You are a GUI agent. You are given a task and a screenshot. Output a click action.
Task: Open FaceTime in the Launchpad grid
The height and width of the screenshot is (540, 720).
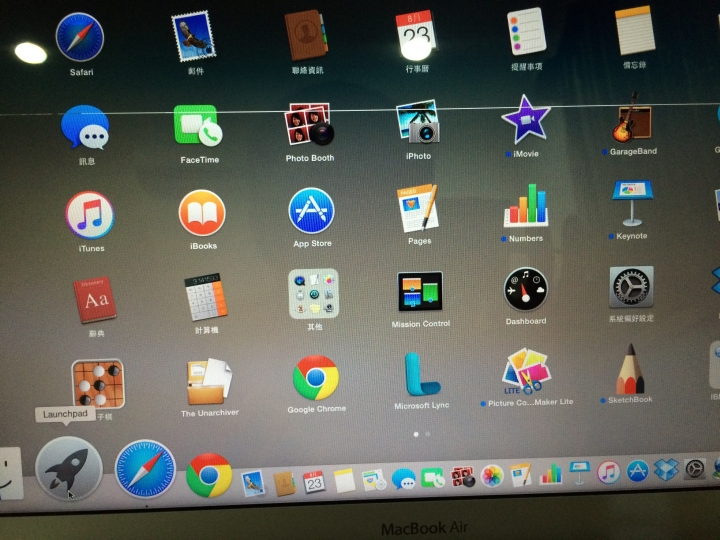click(198, 125)
